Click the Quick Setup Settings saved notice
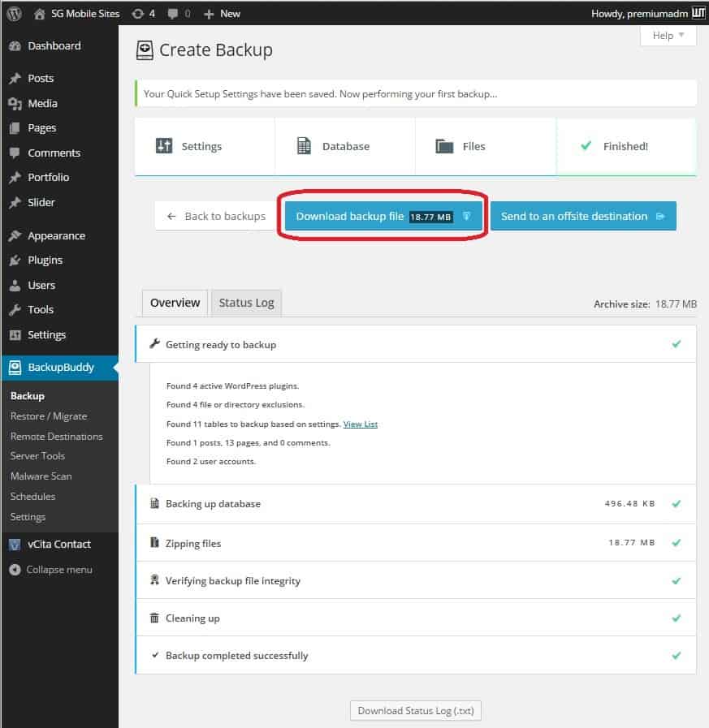 click(416, 94)
